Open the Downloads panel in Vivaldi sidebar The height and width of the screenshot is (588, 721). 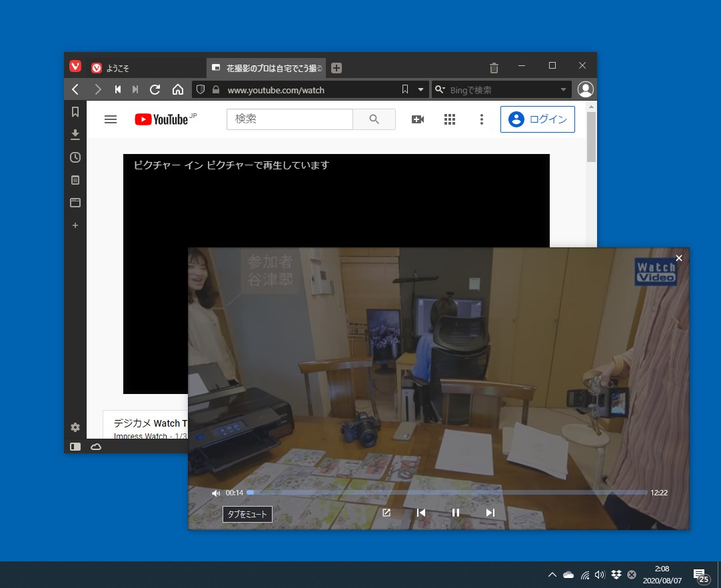tap(75, 135)
